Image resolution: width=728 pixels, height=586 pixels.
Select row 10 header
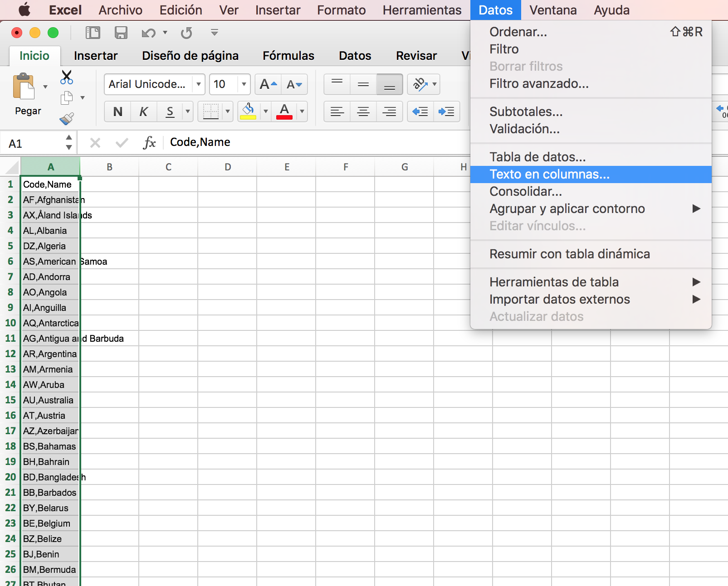pyautogui.click(x=10, y=323)
